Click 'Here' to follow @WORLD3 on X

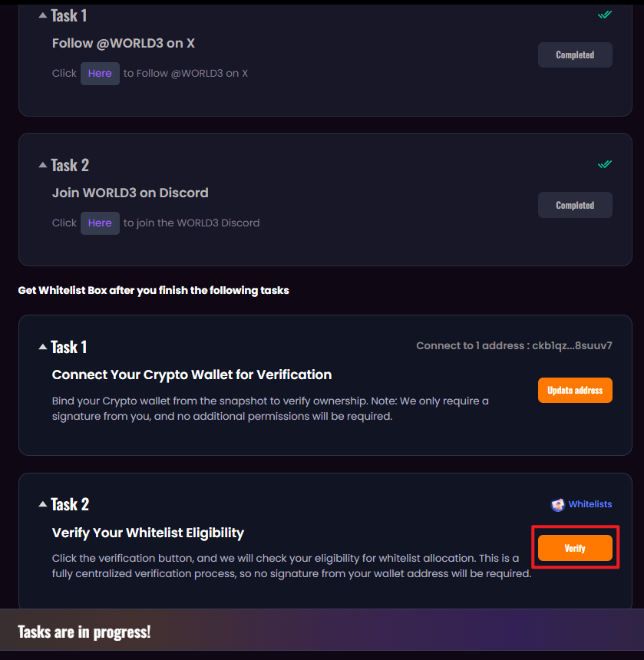coord(100,74)
